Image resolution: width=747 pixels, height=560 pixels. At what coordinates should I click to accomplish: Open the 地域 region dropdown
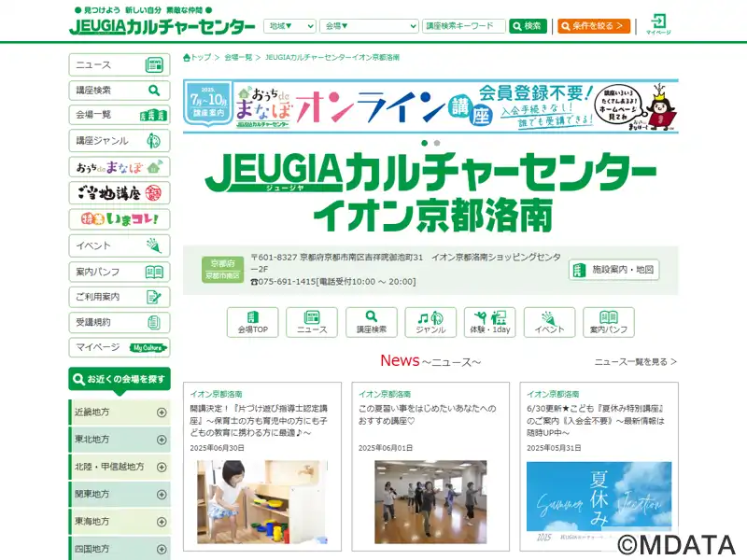(289, 26)
